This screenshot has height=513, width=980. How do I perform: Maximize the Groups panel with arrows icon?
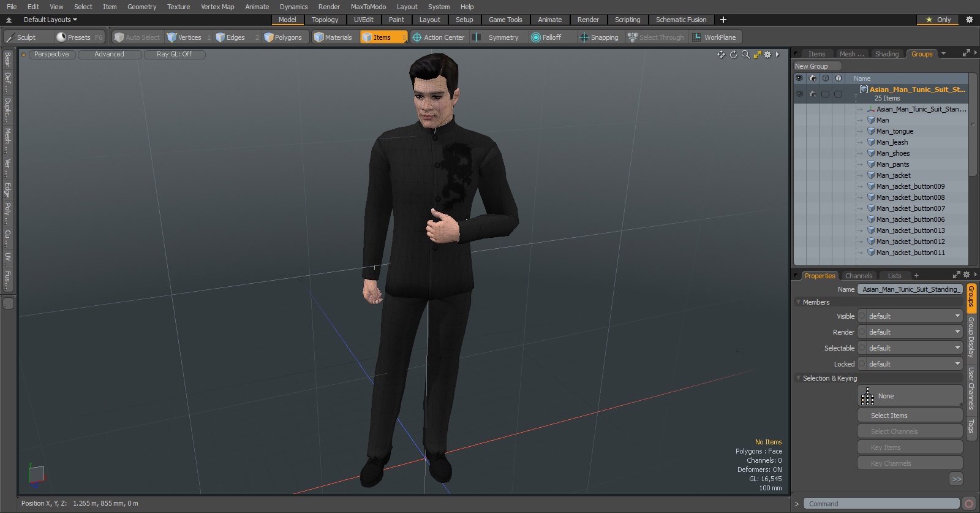967,53
